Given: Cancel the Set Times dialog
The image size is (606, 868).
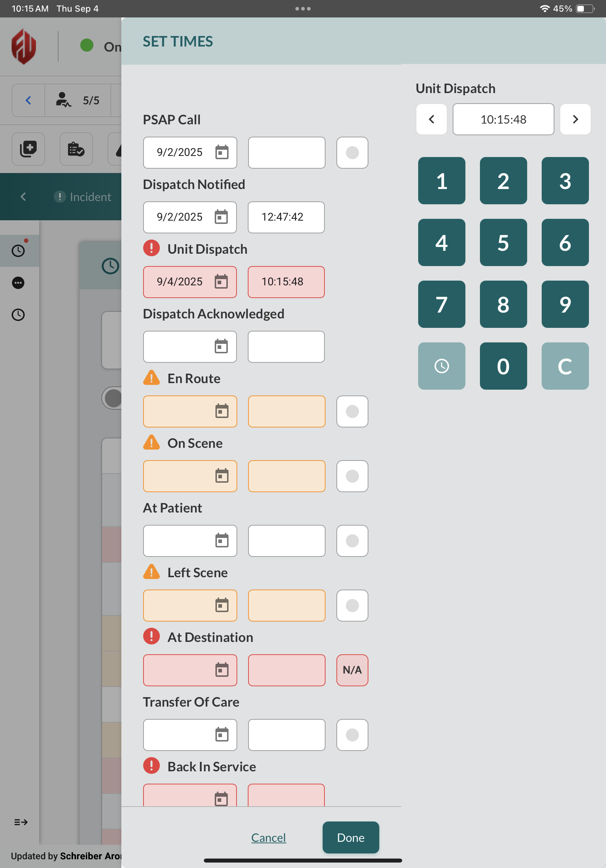Looking at the screenshot, I should (268, 837).
